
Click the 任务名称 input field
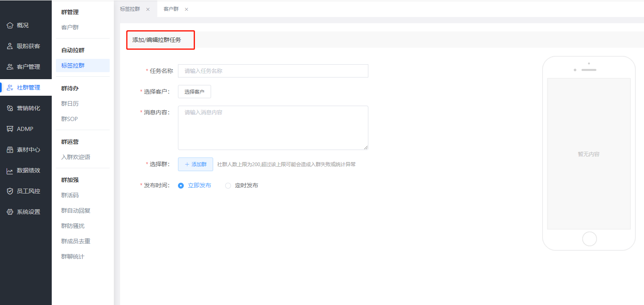[x=273, y=71]
